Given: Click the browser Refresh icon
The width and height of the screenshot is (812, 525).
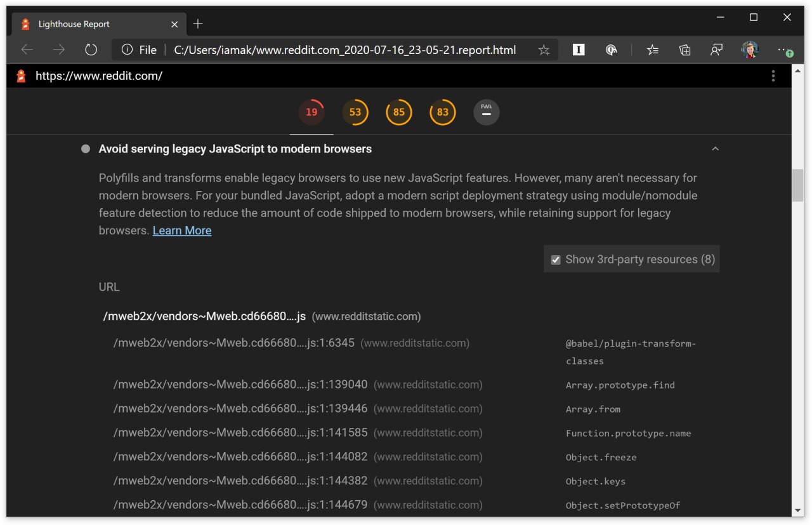Looking at the screenshot, I should pyautogui.click(x=91, y=50).
